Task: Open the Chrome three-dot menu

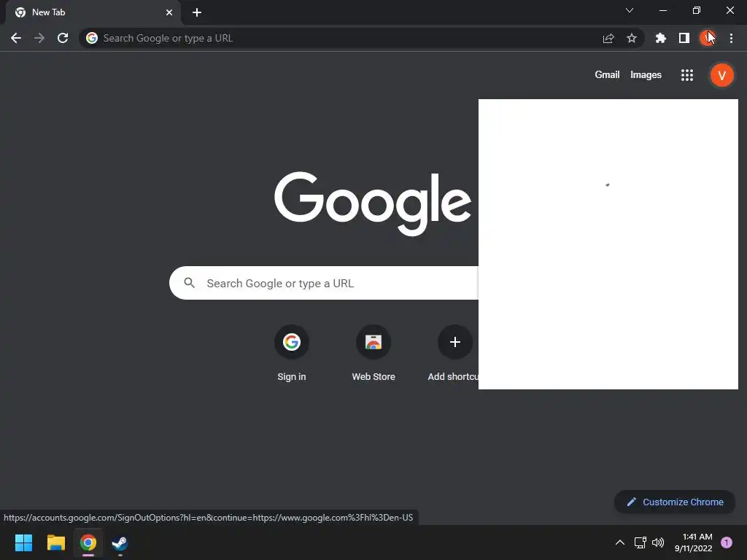Action: [731, 38]
